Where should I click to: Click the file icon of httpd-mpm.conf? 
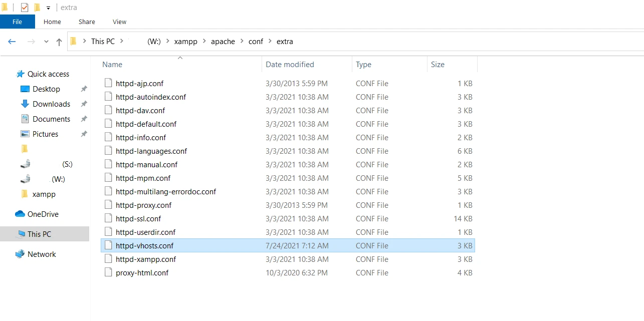click(108, 178)
